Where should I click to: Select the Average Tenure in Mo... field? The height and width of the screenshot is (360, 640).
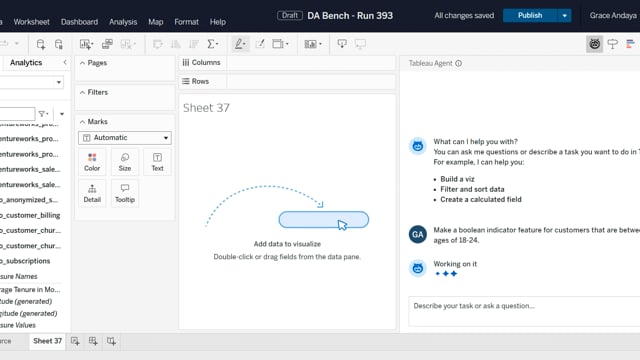pyautogui.click(x=30, y=289)
